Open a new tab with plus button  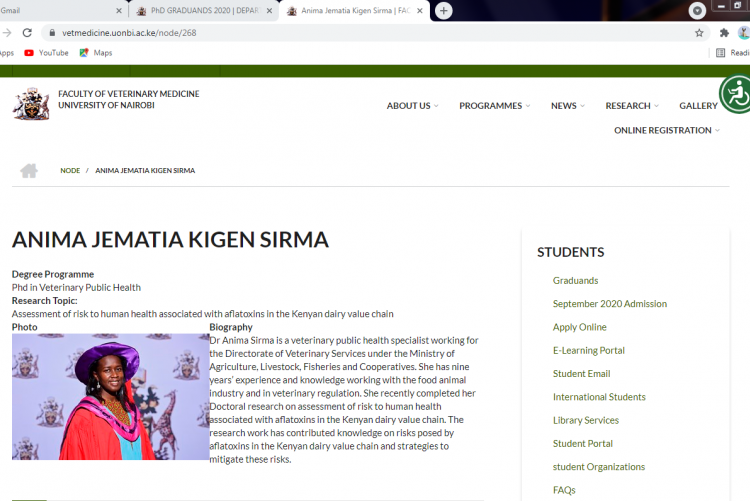coord(444,11)
